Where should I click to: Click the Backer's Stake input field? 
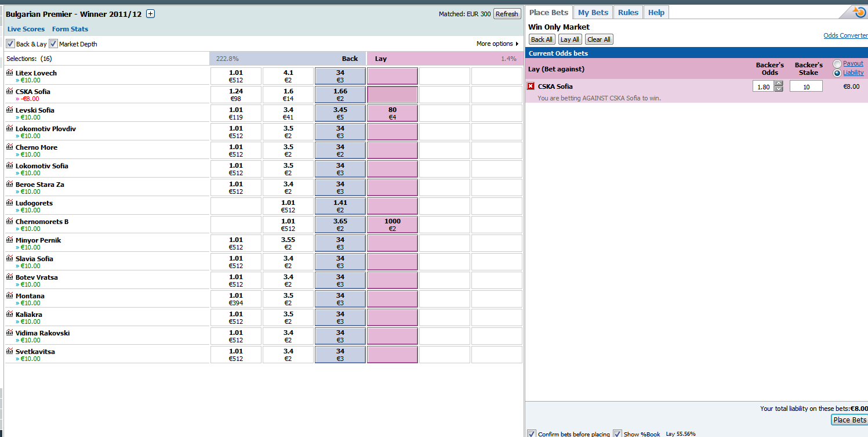coord(806,86)
